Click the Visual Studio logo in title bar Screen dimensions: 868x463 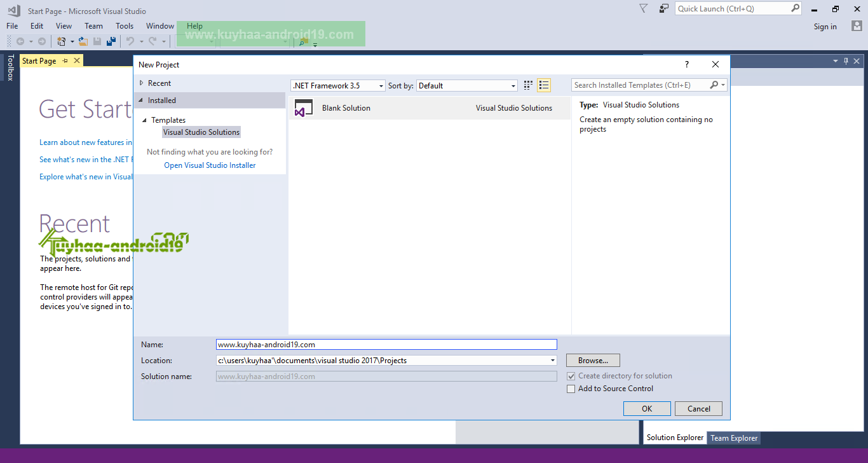(13, 10)
